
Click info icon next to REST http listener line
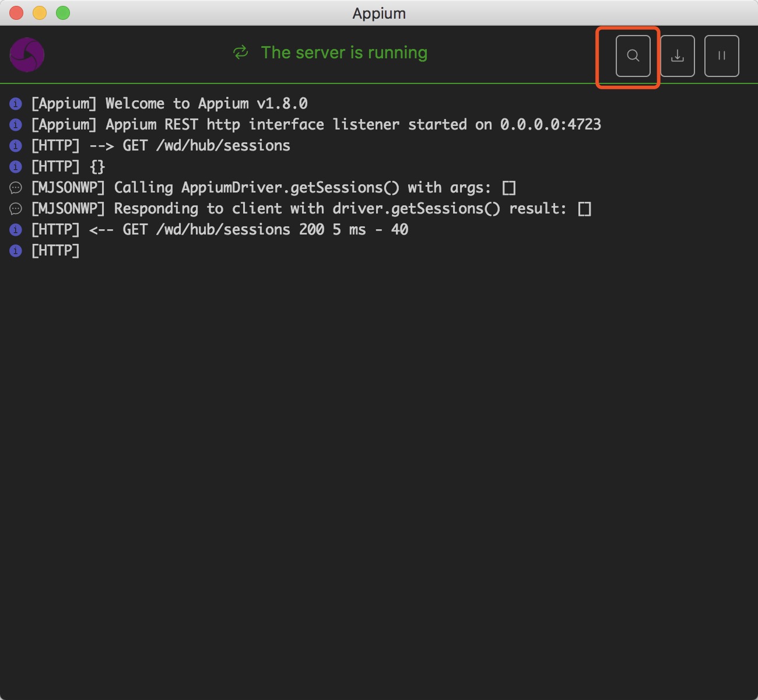(16, 125)
